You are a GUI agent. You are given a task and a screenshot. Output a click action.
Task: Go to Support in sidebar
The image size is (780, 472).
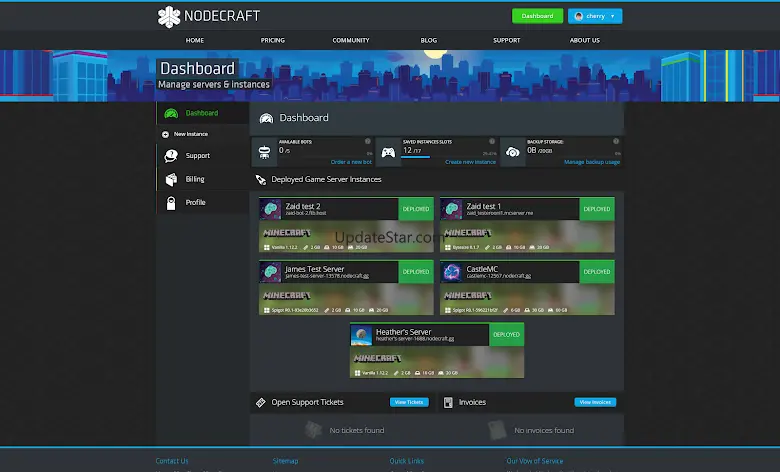[x=197, y=156]
